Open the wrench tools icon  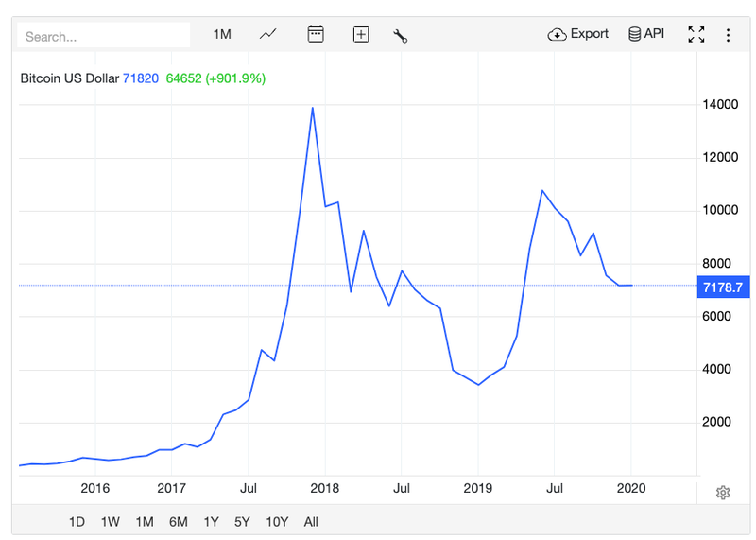400,35
